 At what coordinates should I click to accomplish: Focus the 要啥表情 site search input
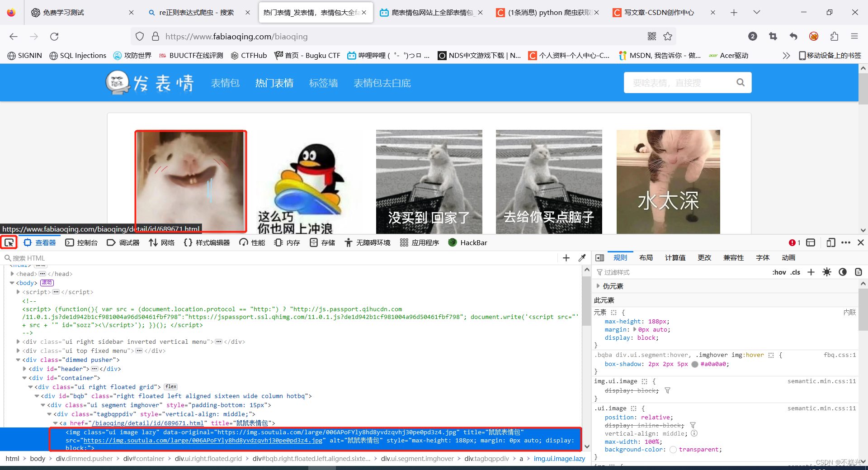(679, 83)
